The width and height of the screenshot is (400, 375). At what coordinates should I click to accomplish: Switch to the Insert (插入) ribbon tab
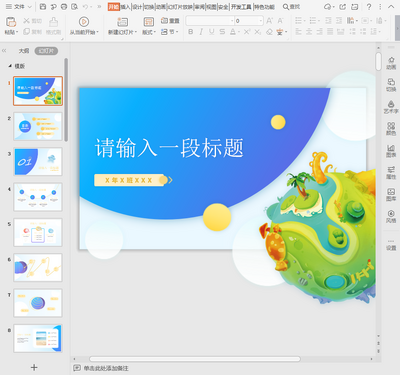coord(125,7)
